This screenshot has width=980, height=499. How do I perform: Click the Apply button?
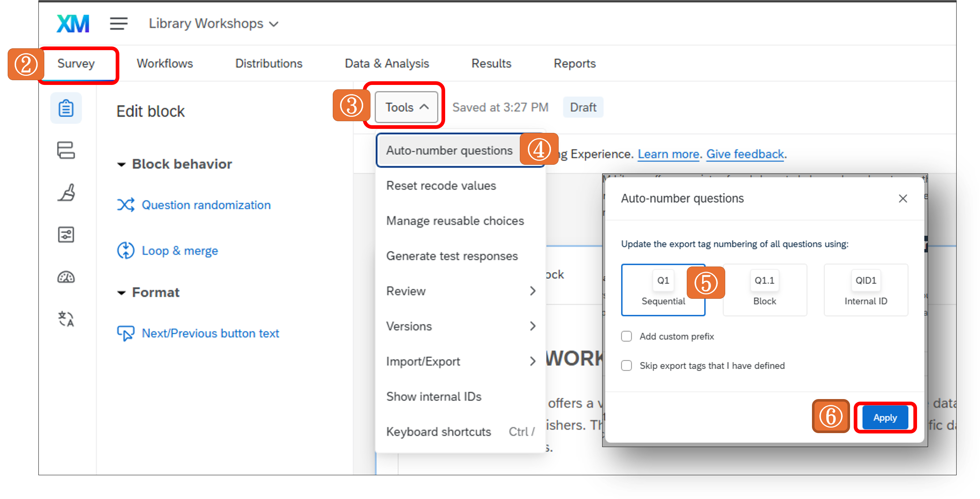(x=884, y=417)
